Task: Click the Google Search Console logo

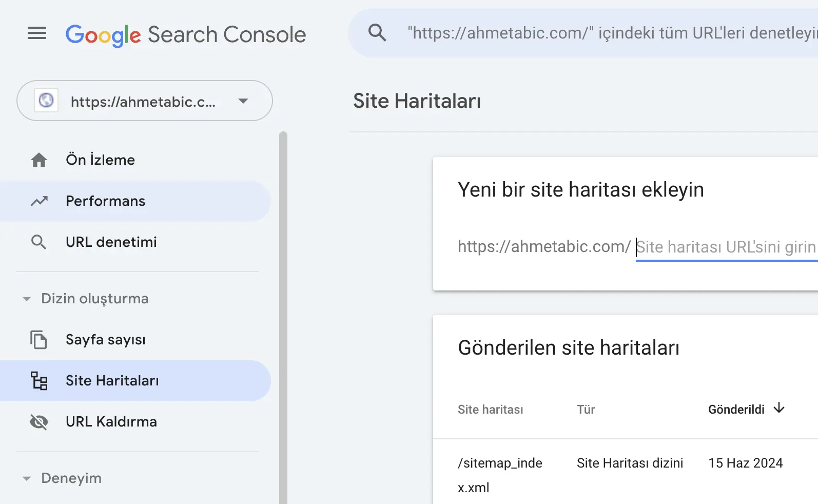Action: tap(186, 35)
